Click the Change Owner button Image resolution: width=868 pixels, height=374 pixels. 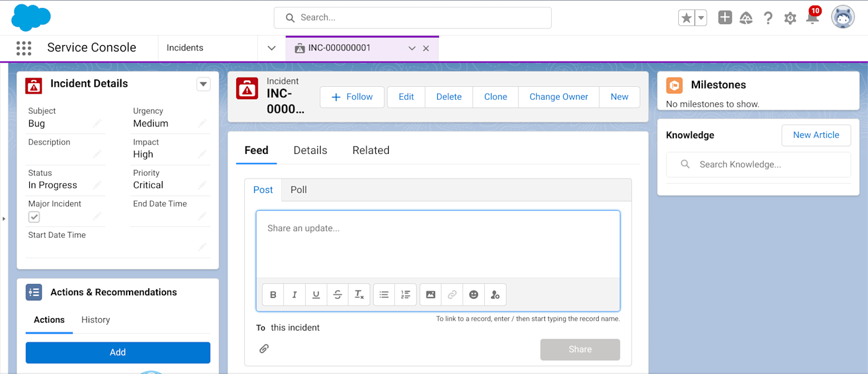(x=559, y=97)
